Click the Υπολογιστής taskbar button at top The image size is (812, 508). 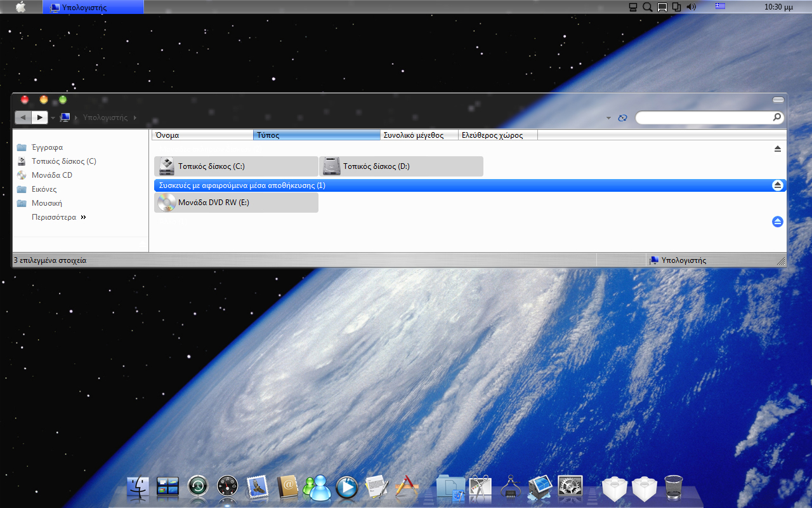coord(93,7)
